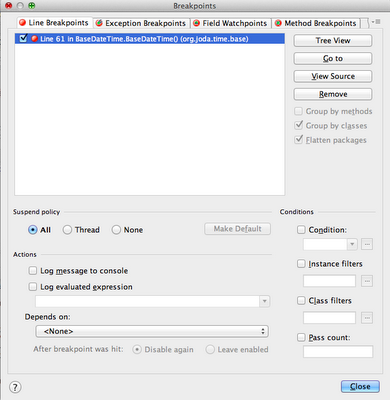
Task: Open the log expression dropdown arrow
Action: pyautogui.click(x=264, y=301)
